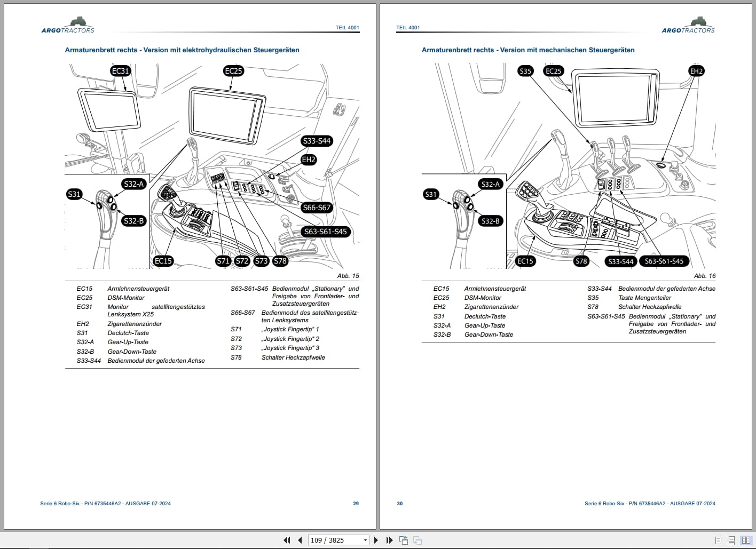Toggle the two-page facing view layout
Viewport: 756px width, 549px height.
(746, 540)
